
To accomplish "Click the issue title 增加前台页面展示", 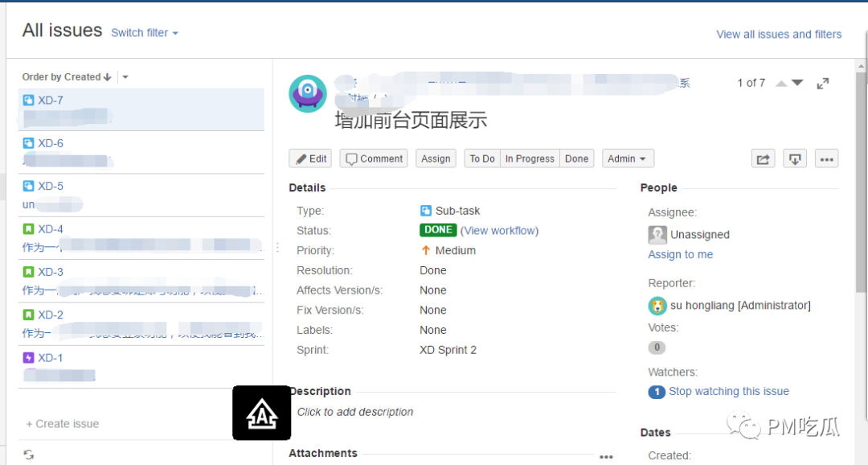I will tap(411, 120).
